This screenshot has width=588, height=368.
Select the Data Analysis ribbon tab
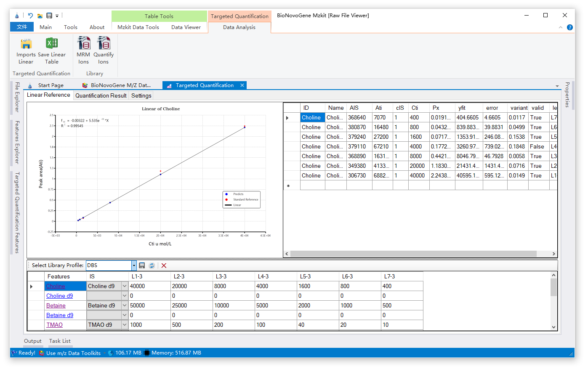pos(239,27)
